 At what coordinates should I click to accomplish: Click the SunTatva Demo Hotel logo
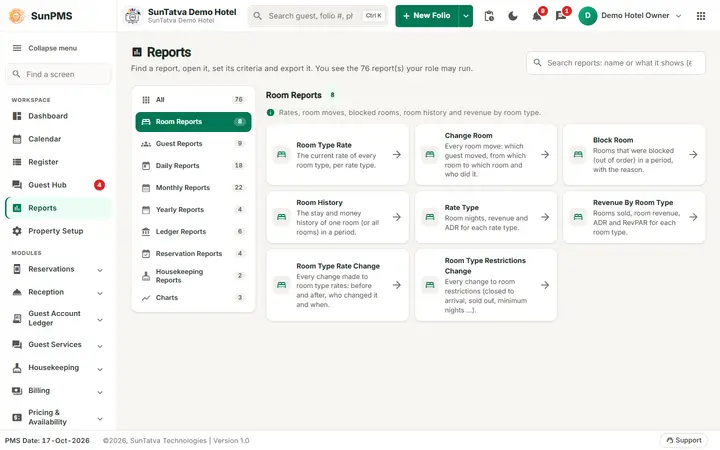133,16
